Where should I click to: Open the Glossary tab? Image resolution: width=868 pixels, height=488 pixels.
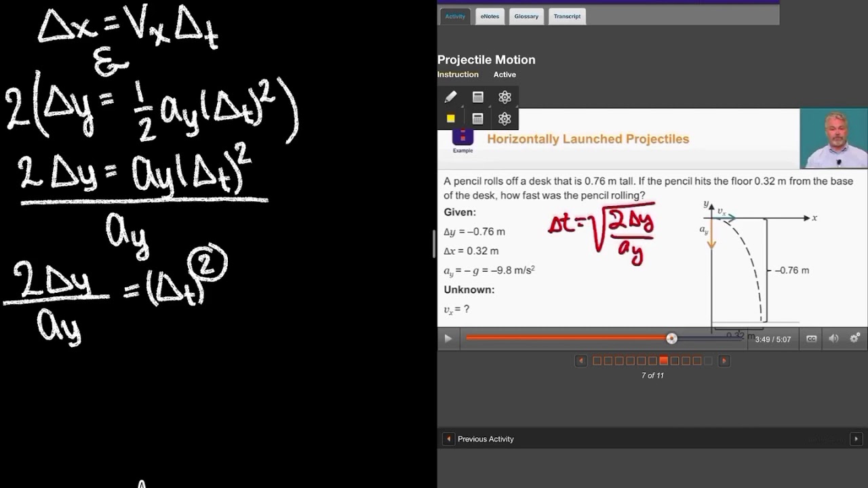[x=526, y=16]
